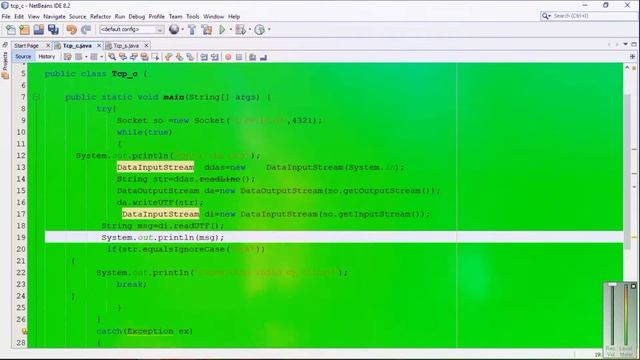Switch editor to History view
This screenshot has height=360, width=640.
click(x=47, y=57)
